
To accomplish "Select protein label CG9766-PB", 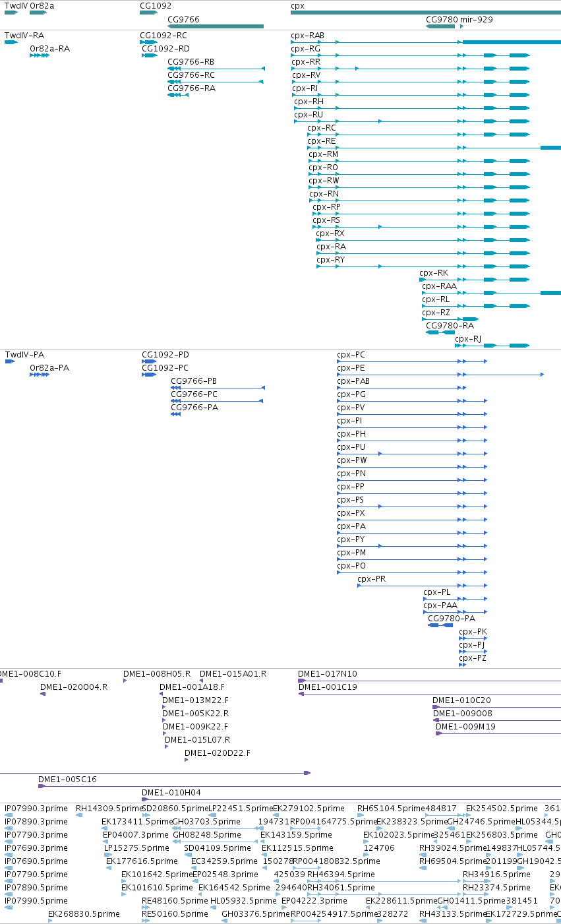I will (x=194, y=381).
